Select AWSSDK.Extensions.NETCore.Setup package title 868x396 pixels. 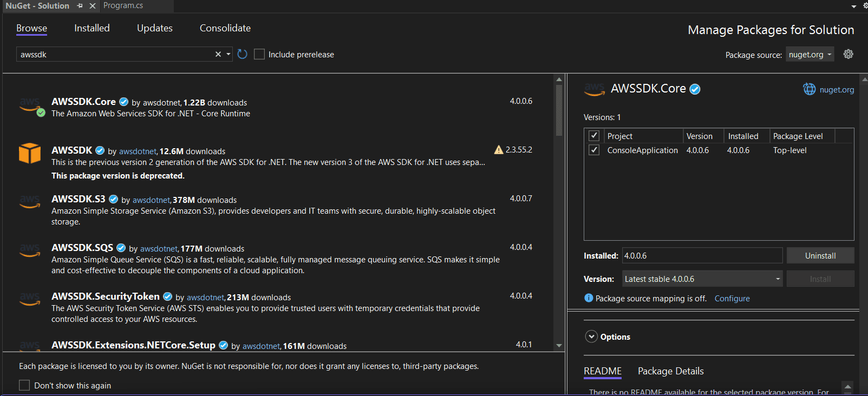pyautogui.click(x=133, y=345)
